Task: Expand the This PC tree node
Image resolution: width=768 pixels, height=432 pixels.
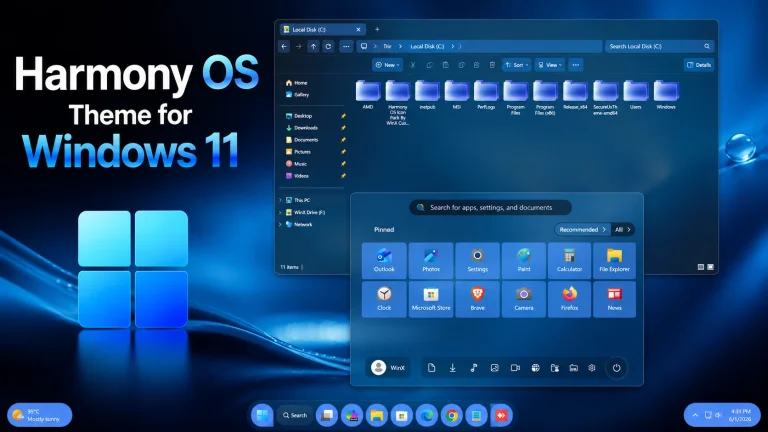Action: (280, 200)
